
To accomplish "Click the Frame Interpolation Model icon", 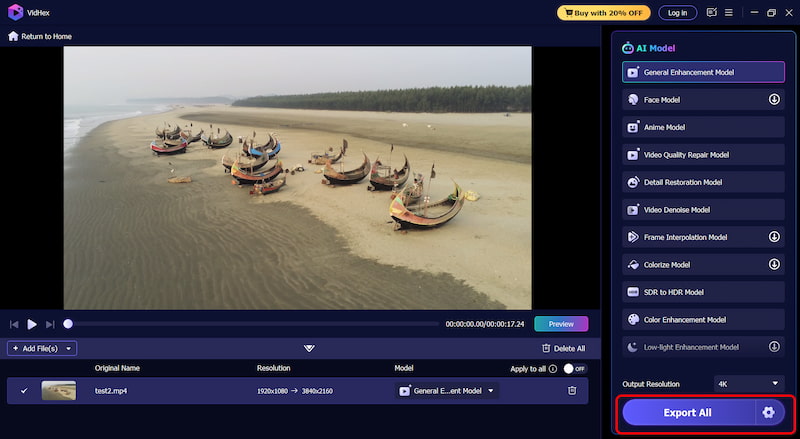I will click(633, 237).
